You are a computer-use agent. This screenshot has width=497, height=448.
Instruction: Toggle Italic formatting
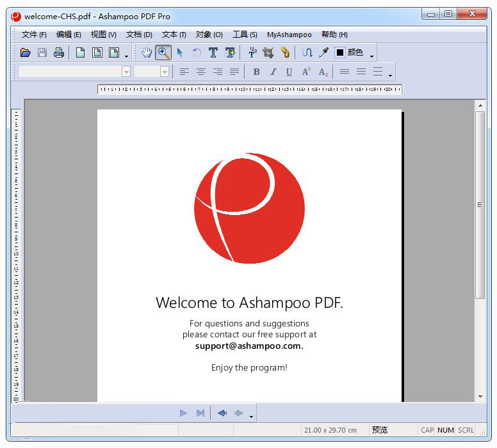click(x=273, y=72)
